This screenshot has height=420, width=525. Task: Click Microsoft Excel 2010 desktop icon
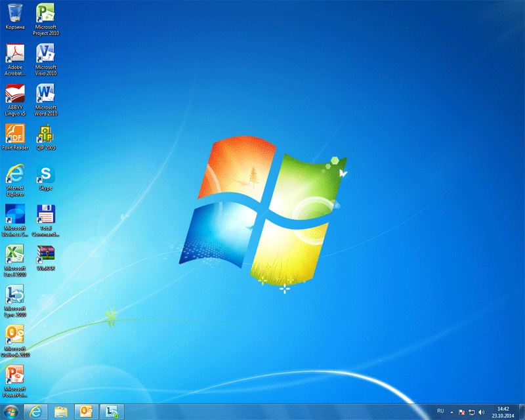point(15,261)
